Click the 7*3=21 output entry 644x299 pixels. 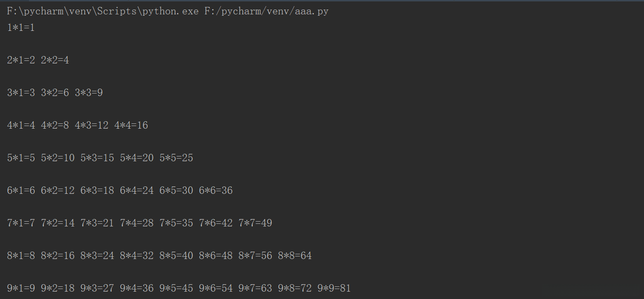tap(97, 223)
